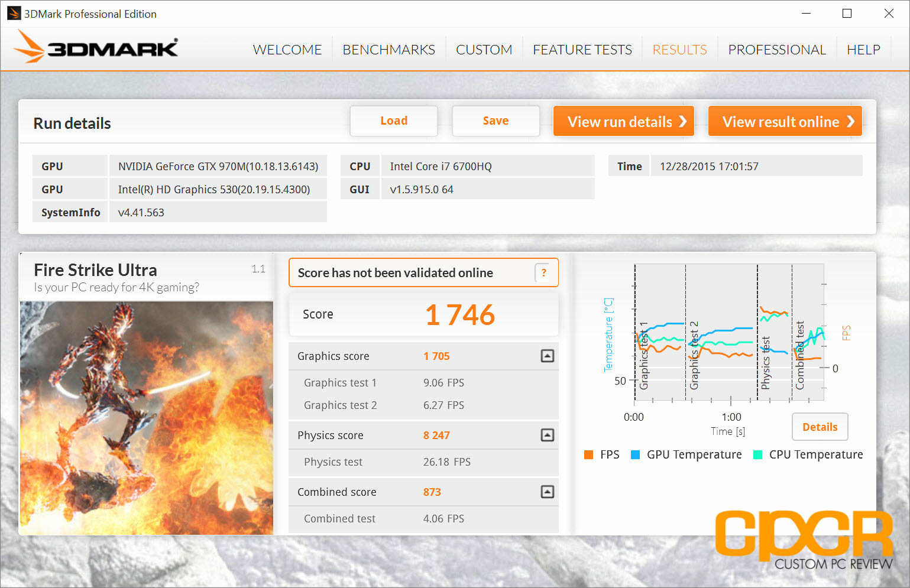Click the Physics score value 8 247

pyautogui.click(x=436, y=436)
